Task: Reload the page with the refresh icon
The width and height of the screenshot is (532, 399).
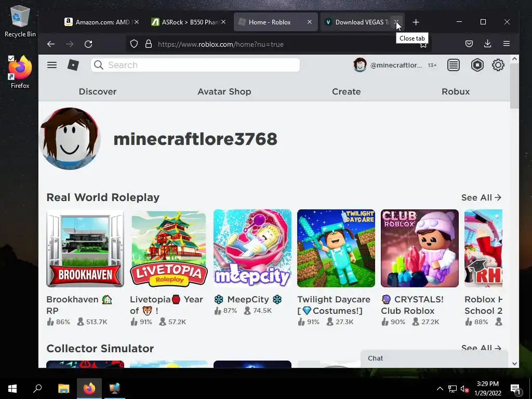Action: click(x=88, y=44)
